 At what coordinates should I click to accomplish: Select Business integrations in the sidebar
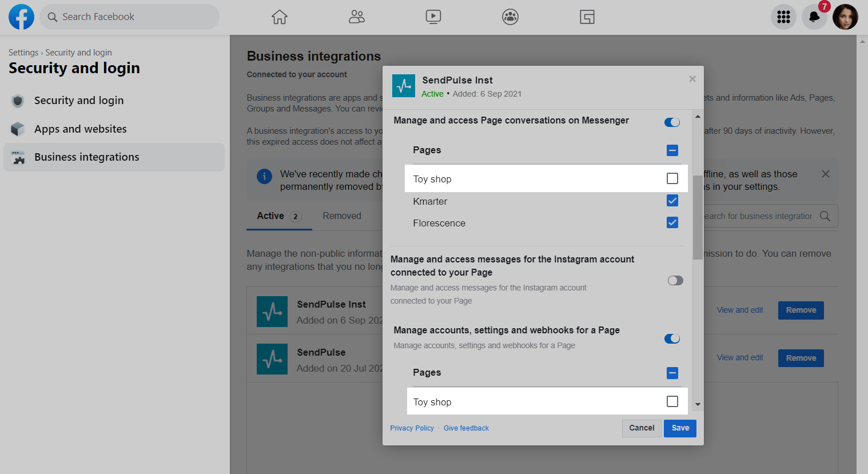coord(114,157)
